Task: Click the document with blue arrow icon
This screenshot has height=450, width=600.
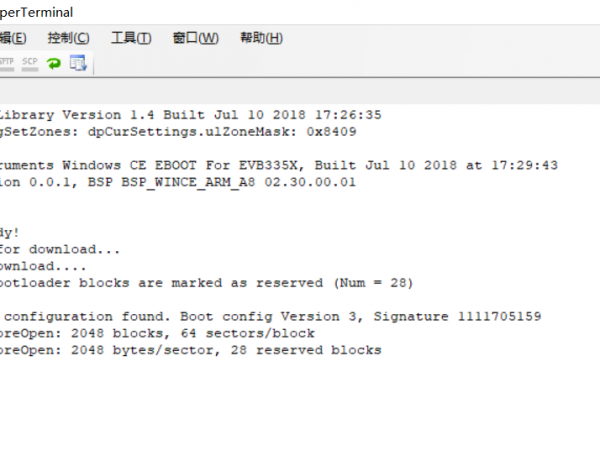Action: 77,63
